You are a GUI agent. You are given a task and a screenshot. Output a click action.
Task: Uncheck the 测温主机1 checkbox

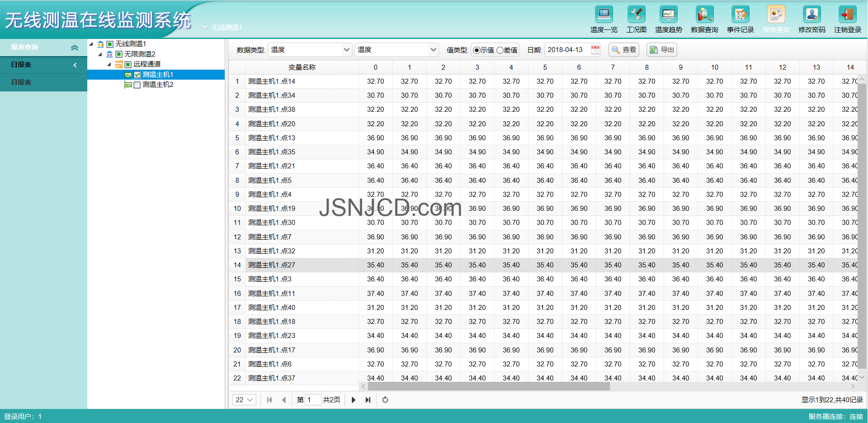click(x=137, y=75)
